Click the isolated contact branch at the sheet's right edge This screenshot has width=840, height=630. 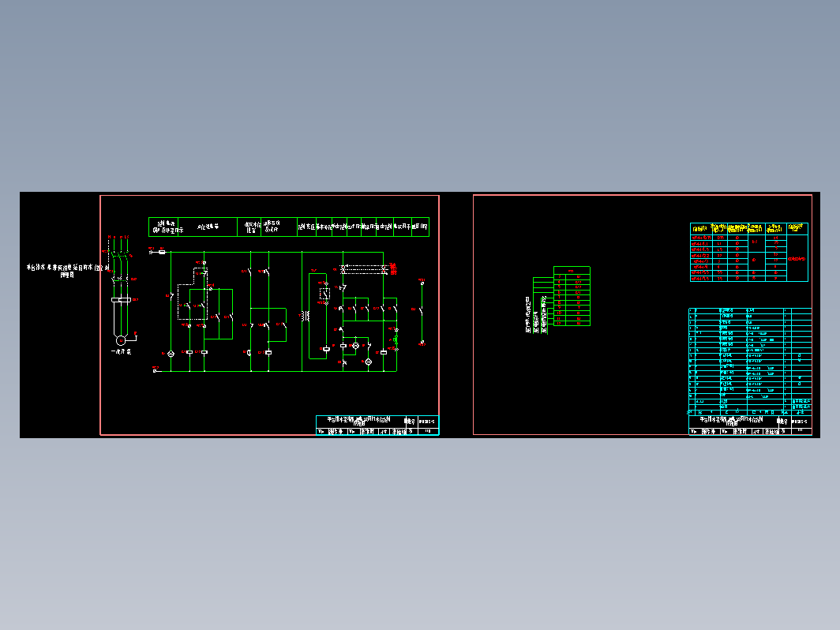pos(422,311)
